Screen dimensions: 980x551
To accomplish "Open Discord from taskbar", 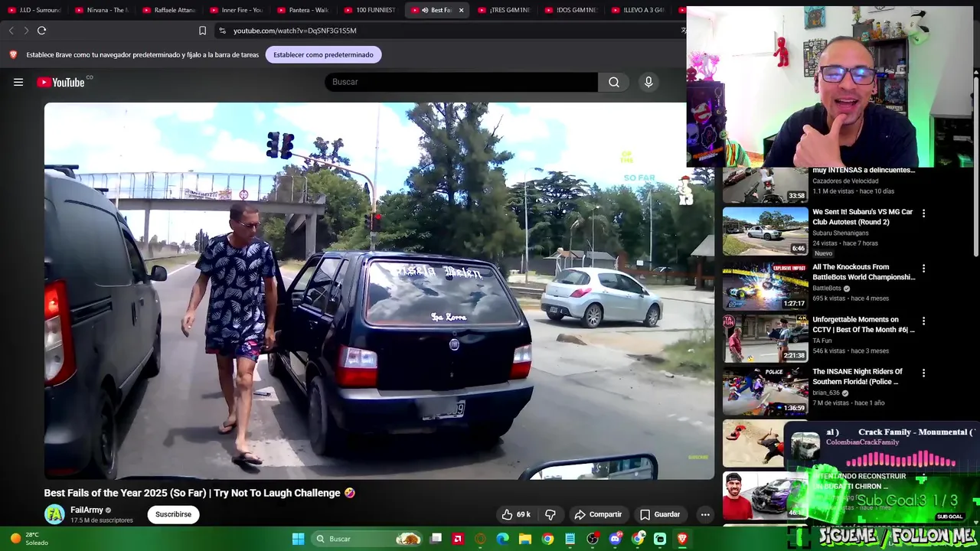I will click(615, 539).
